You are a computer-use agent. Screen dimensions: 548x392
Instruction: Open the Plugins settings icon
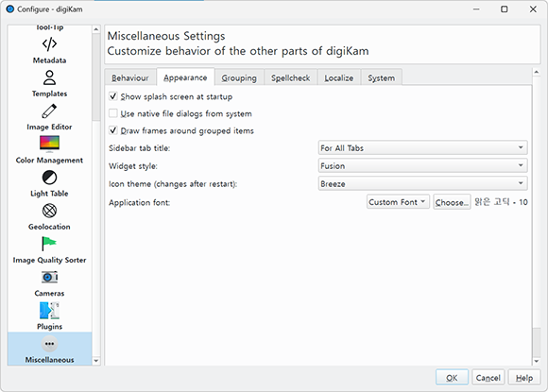pyautogui.click(x=49, y=311)
